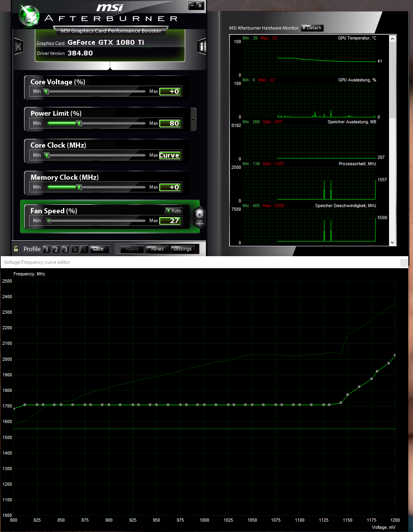Open the Settings dialog
This screenshot has height=532, width=413.
[182, 249]
